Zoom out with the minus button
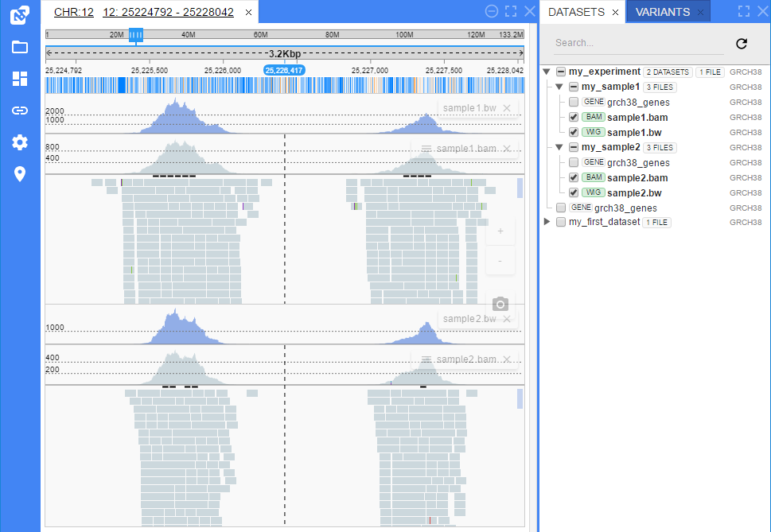Screen dimensions: 771x532 click(x=500, y=261)
